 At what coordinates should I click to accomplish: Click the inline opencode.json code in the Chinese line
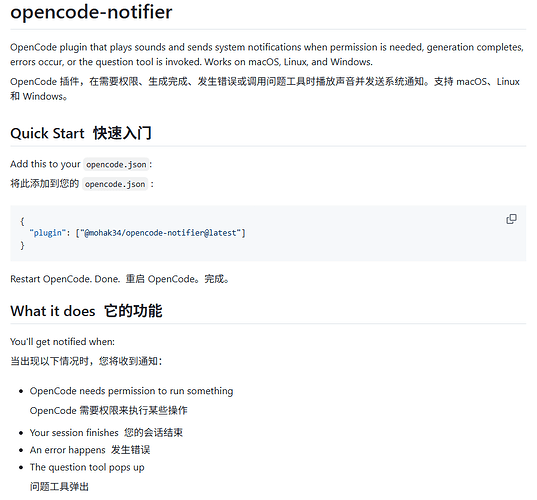point(115,184)
